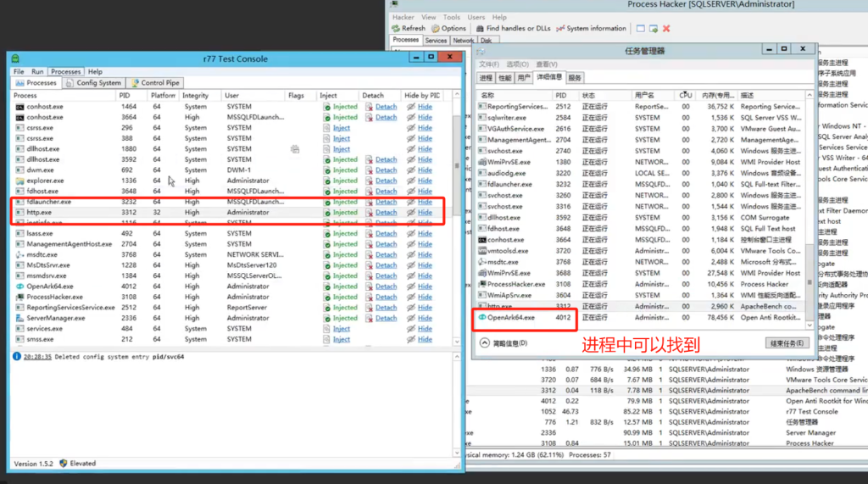
Task: Open the File menu in r77 Test Console
Action: (x=19, y=71)
